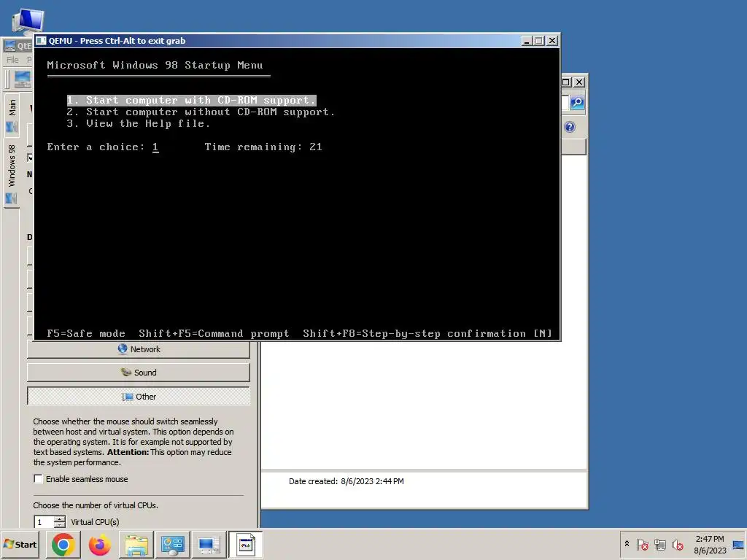747x560 pixels.
Task: Close the QEMU window
Action: [x=551, y=41]
